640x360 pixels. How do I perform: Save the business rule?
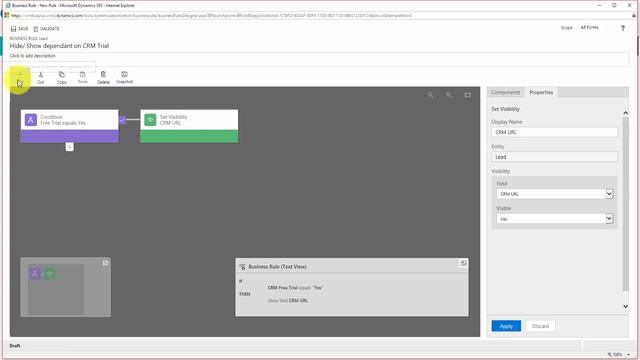19,29
